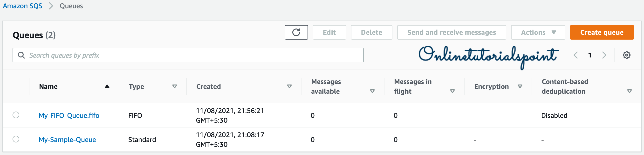The width and height of the screenshot is (644, 155).
Task: Click the refresh queues icon button
Action: point(296,32)
